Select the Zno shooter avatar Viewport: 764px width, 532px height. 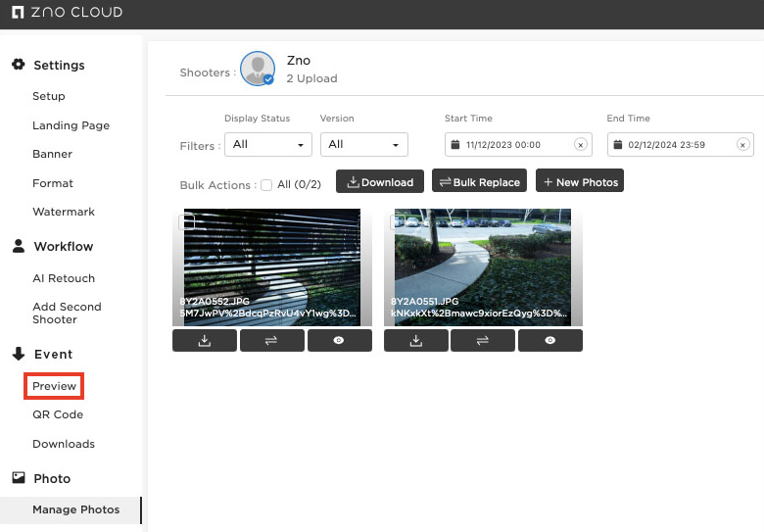click(x=258, y=69)
